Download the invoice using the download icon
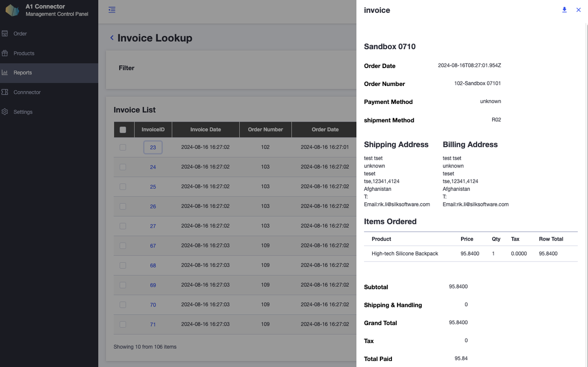This screenshot has width=588, height=367. [x=565, y=10]
